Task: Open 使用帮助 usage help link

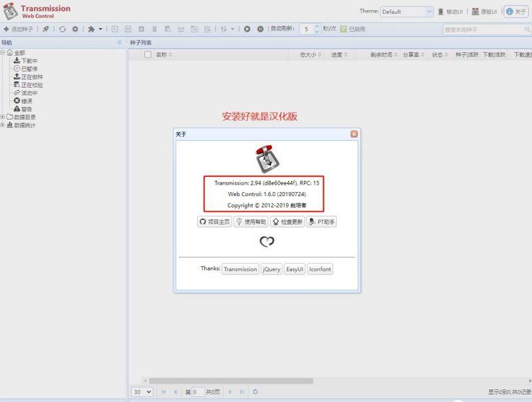Action: pyautogui.click(x=251, y=222)
